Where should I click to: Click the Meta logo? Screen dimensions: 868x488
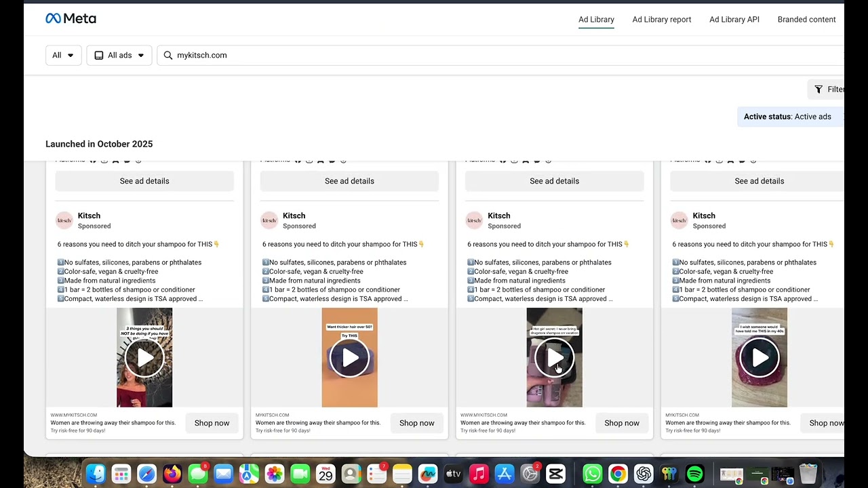click(x=71, y=19)
